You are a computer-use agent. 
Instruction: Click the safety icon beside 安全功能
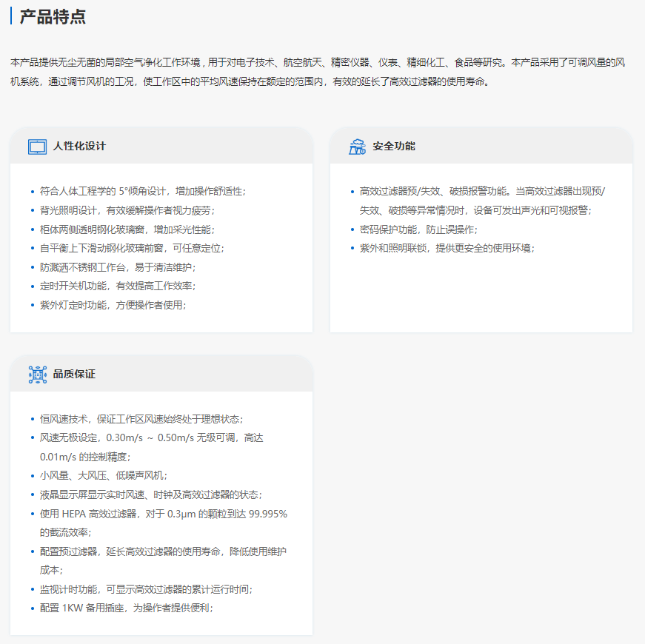pos(357,147)
